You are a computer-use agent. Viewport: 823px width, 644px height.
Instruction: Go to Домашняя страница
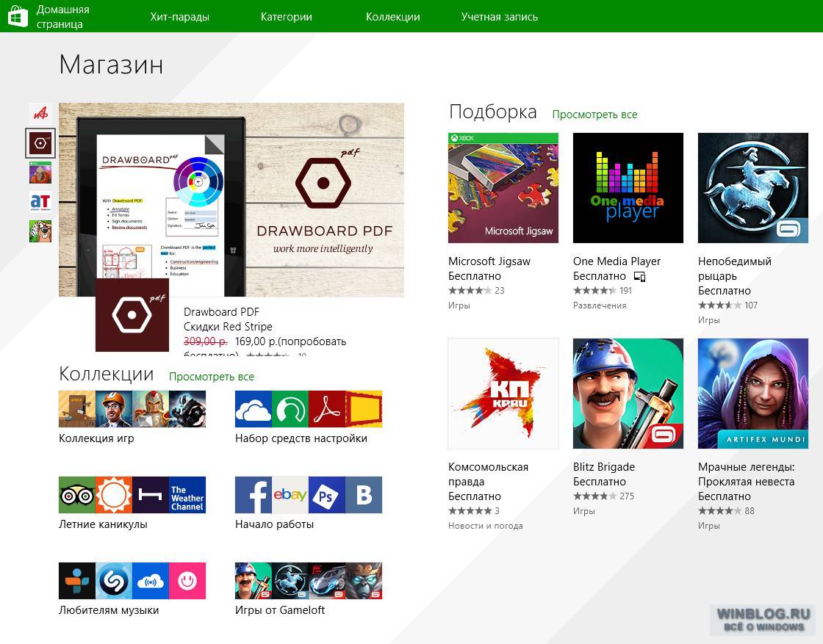tap(62, 17)
